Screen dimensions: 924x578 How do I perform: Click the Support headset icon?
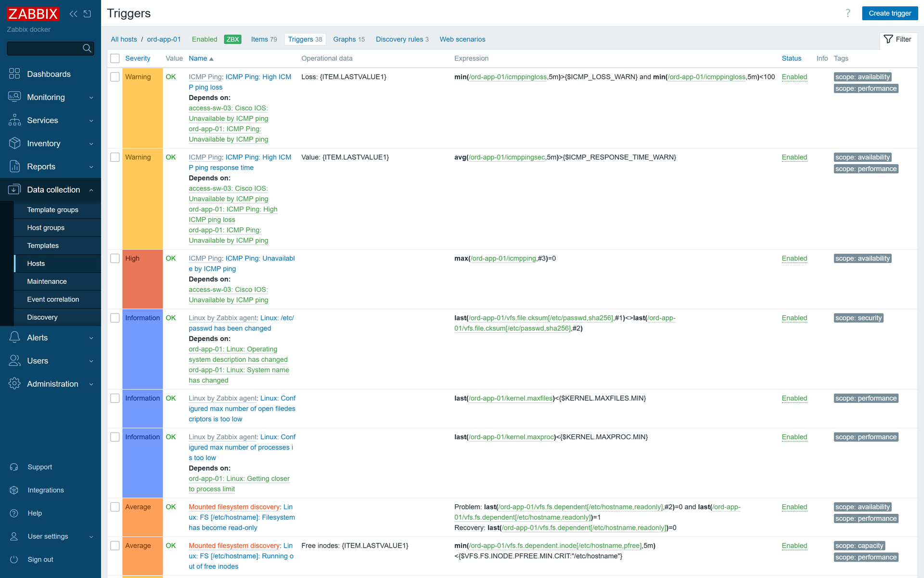14,467
